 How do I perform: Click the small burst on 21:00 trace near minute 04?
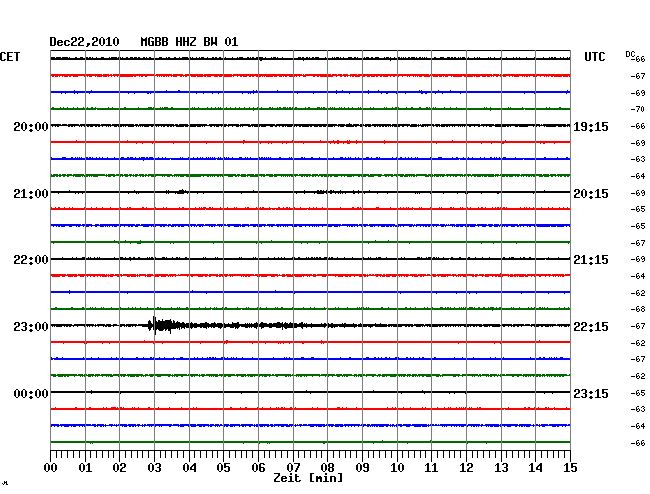click(x=181, y=191)
